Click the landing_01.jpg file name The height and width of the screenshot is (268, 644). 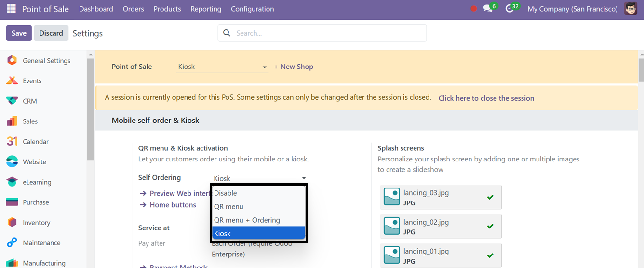[x=426, y=251]
